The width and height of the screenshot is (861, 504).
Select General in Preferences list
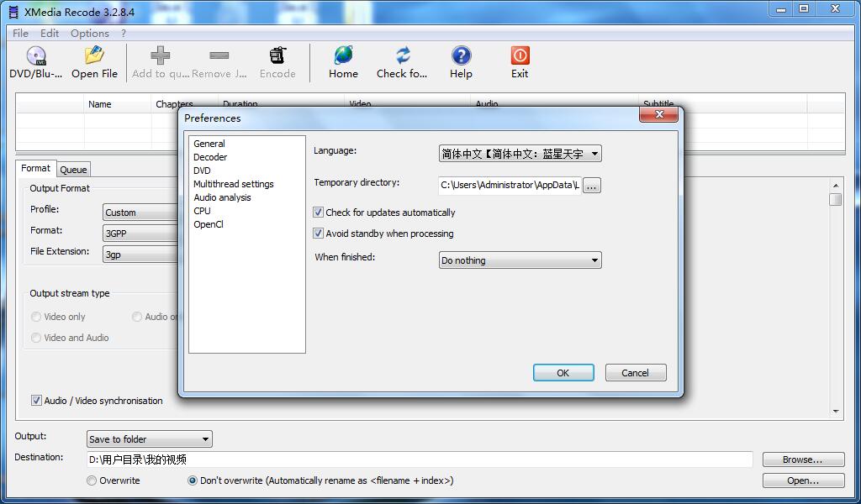coord(209,143)
